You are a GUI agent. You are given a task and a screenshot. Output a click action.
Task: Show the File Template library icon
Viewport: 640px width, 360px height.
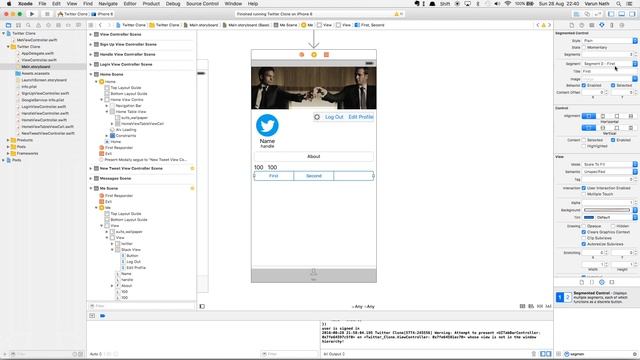coord(582,282)
